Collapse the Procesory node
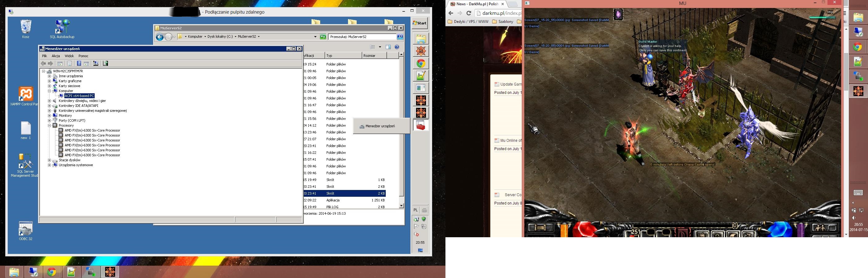868x278 pixels. [49, 125]
